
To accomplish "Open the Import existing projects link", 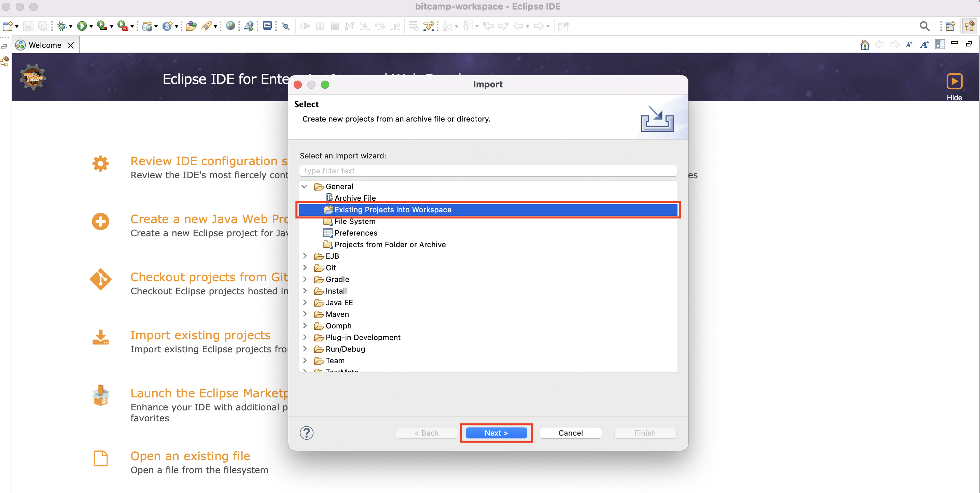I will click(200, 335).
